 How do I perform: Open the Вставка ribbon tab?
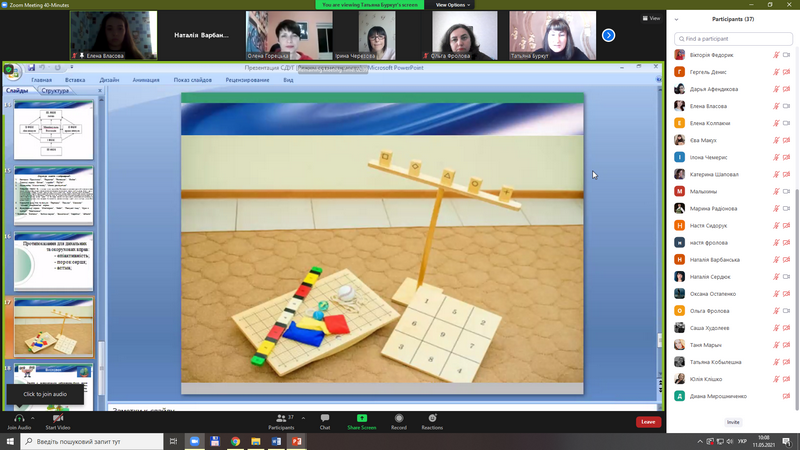coord(75,80)
